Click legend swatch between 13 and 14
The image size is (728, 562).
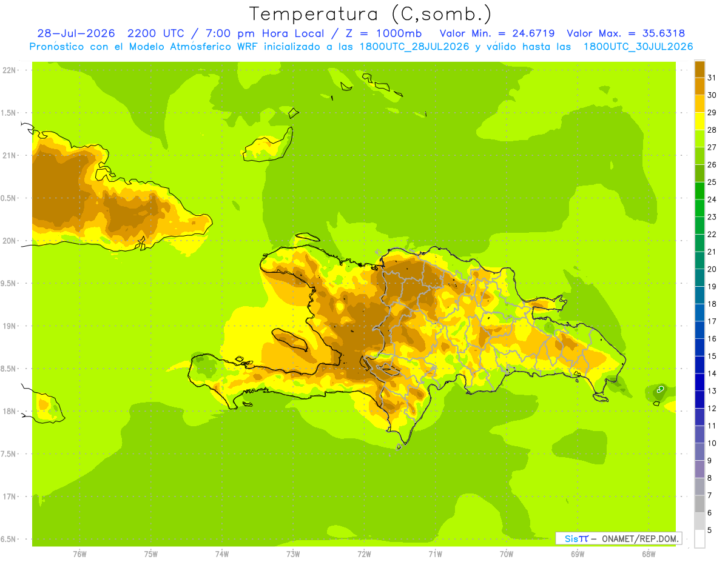click(x=699, y=382)
